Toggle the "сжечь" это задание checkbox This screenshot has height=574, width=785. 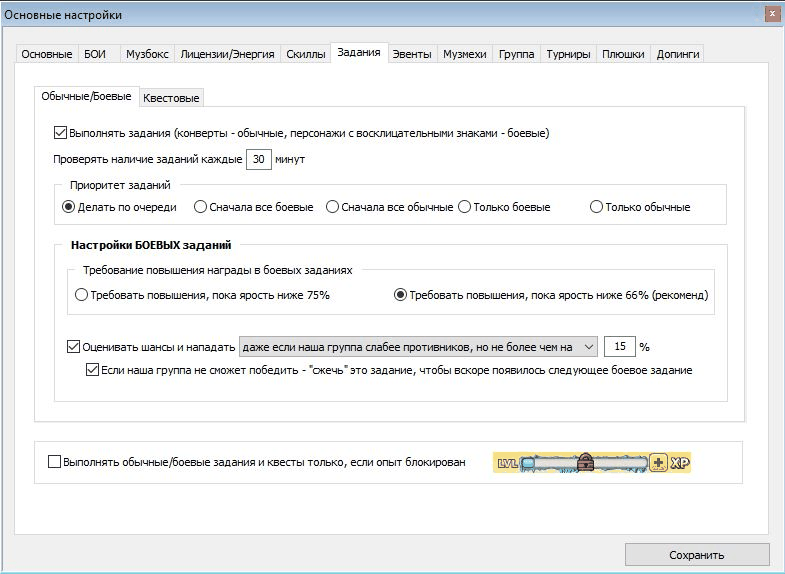pos(92,370)
